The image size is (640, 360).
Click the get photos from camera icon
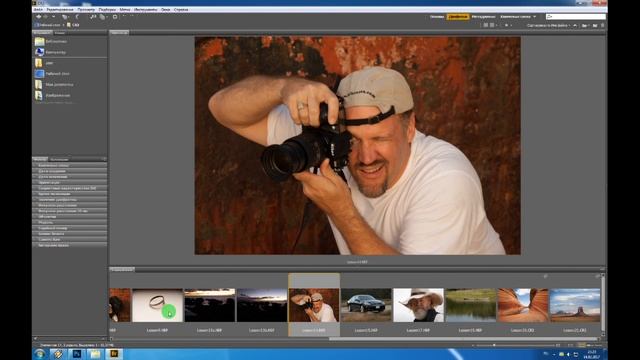click(x=93, y=17)
